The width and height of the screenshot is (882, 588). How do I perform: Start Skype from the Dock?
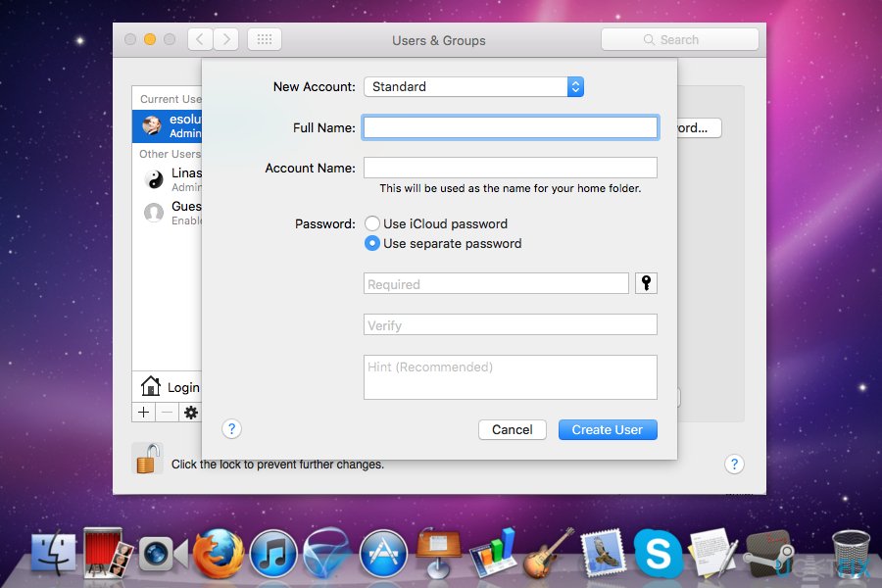pos(659,554)
